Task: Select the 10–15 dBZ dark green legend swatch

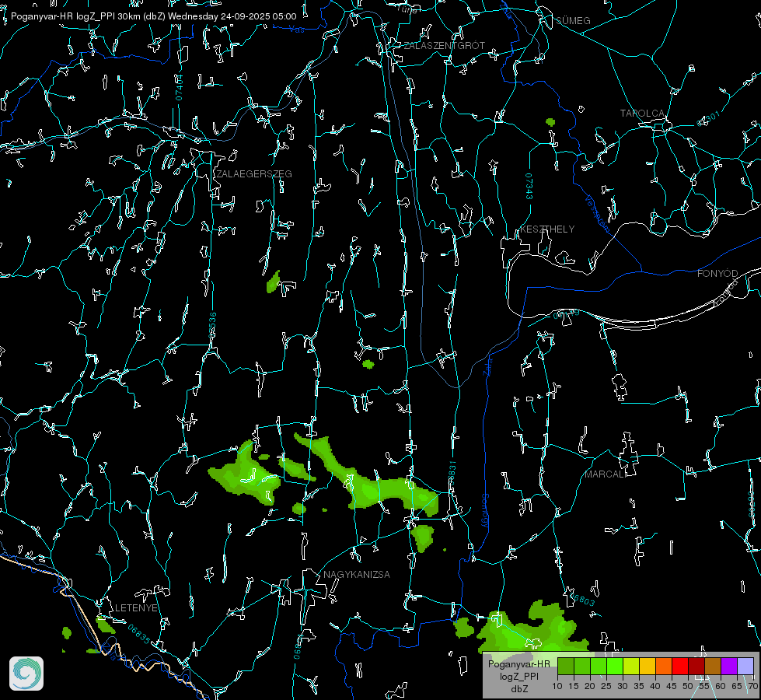Action: point(566,666)
